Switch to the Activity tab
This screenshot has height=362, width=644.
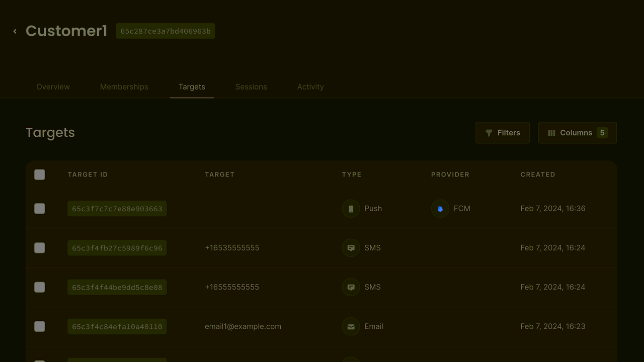(310, 86)
